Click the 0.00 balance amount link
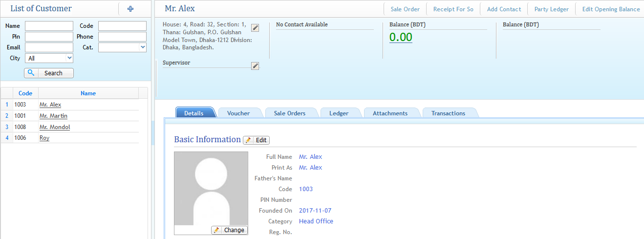Image resolution: width=644 pixels, height=239 pixels. coord(401,37)
